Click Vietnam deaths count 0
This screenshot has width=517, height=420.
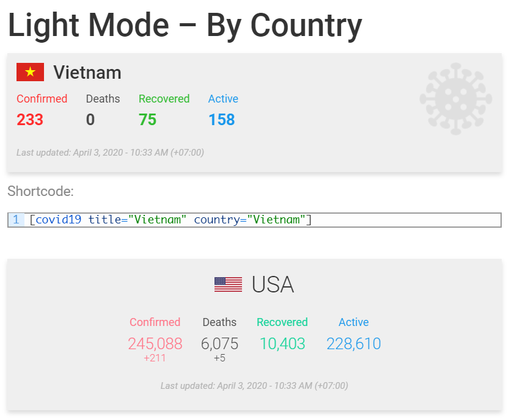tap(90, 120)
